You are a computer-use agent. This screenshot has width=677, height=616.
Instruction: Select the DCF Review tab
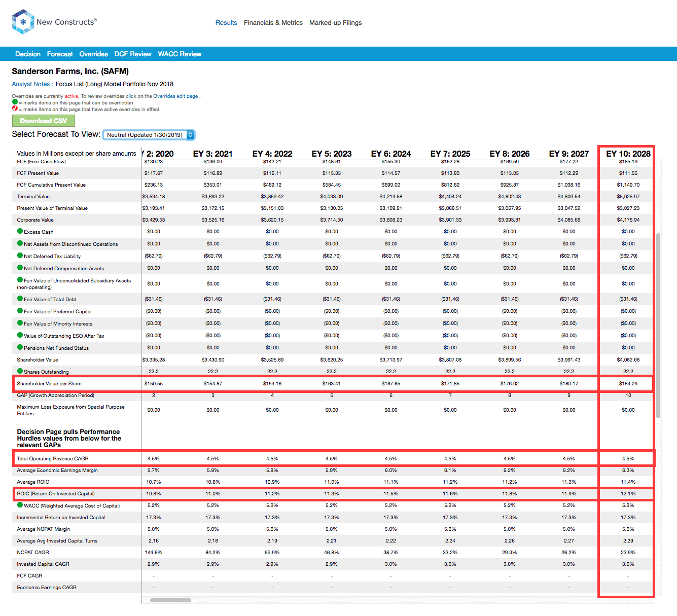click(x=133, y=54)
